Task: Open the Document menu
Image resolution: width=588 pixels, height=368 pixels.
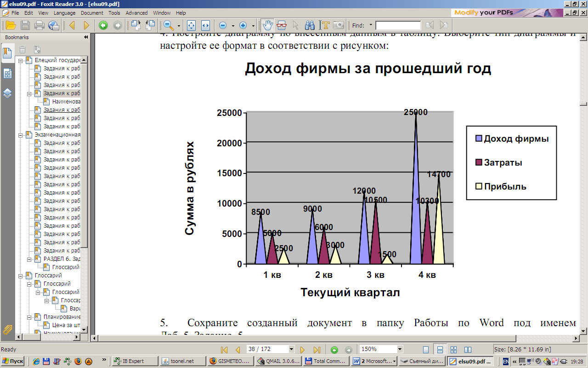Action: tap(92, 13)
